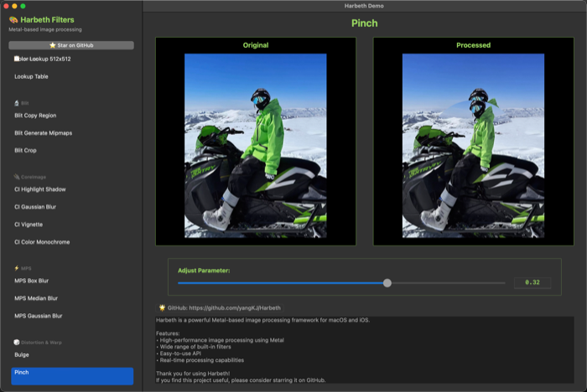
Task: Click the Harbeth description text area
Action: click(x=365, y=350)
